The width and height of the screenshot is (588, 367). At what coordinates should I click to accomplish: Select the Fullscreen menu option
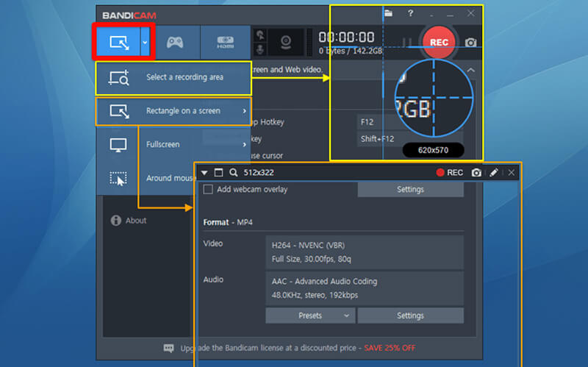point(162,144)
